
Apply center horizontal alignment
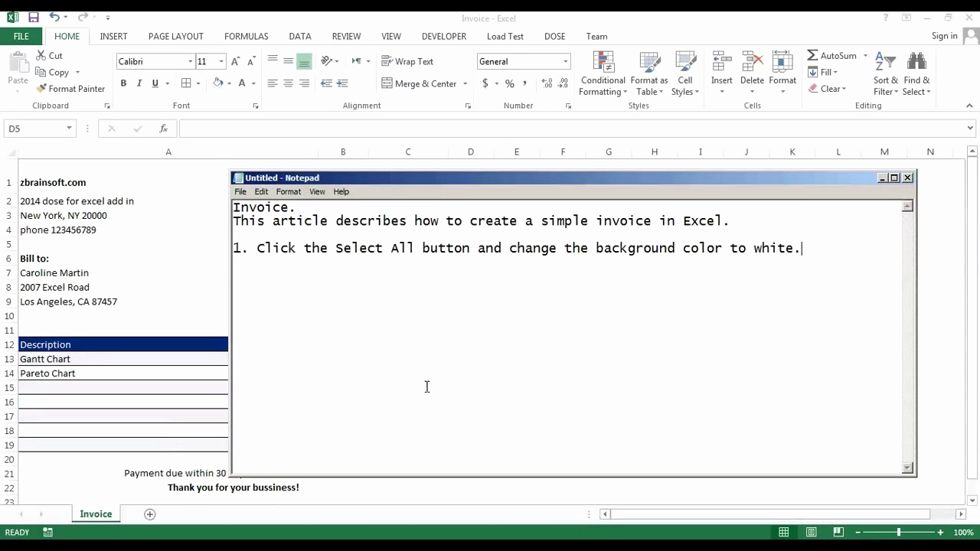tap(289, 83)
